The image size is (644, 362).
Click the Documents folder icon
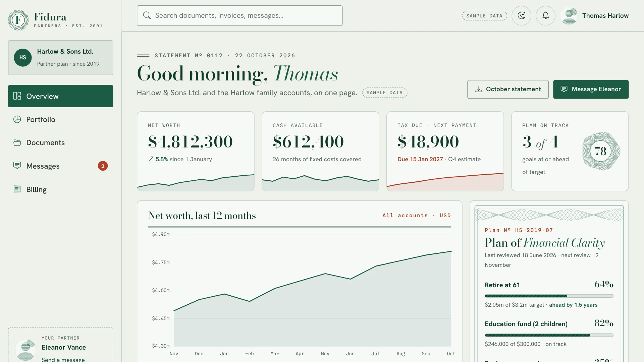(17, 143)
